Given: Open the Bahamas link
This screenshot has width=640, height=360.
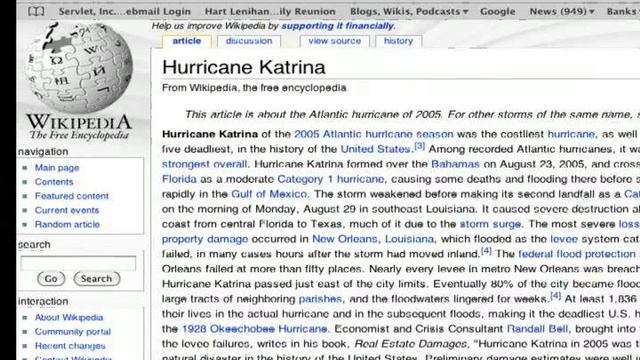Looking at the screenshot, I should click(x=455, y=164).
